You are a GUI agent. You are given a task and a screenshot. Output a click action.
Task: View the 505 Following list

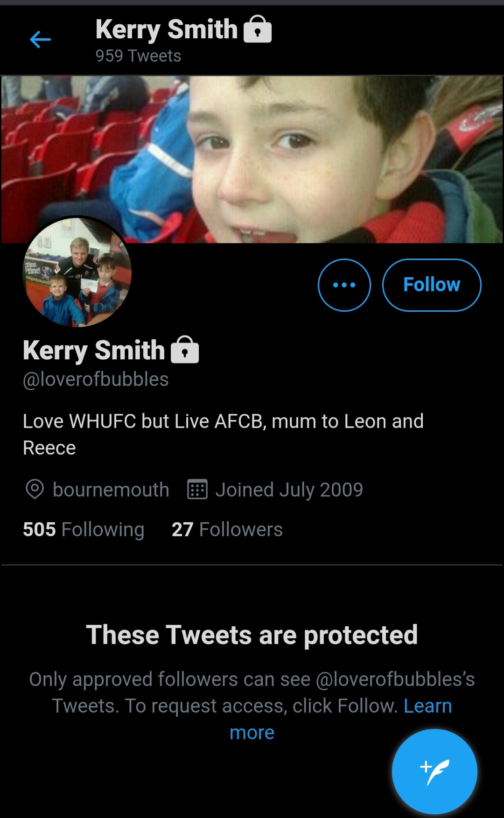pyautogui.click(x=84, y=530)
